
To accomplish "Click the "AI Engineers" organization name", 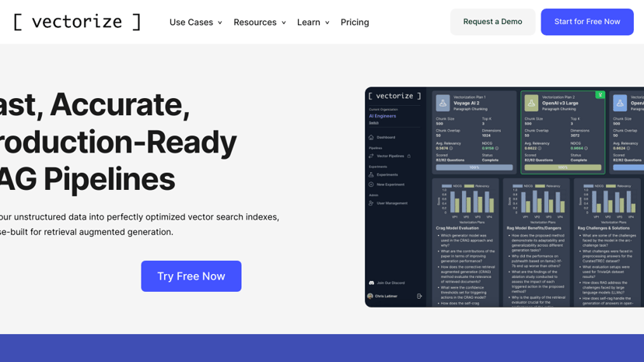I will click(x=383, y=116).
